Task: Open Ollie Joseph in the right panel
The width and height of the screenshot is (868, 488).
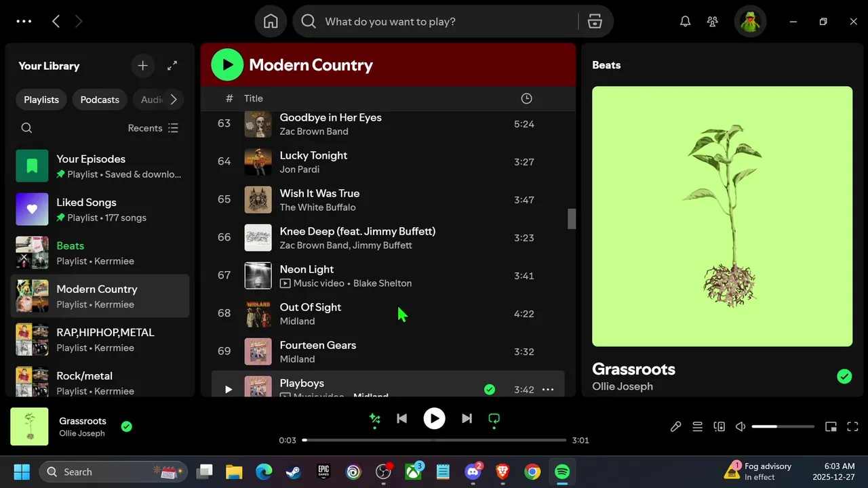Action: point(623,386)
